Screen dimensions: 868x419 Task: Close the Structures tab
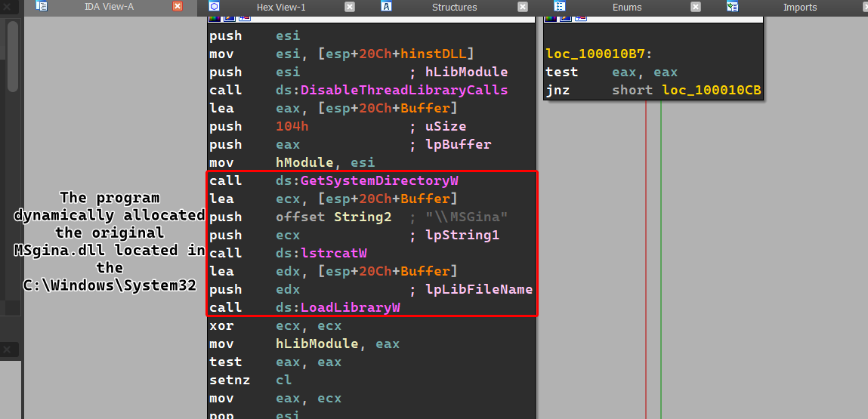[522, 7]
